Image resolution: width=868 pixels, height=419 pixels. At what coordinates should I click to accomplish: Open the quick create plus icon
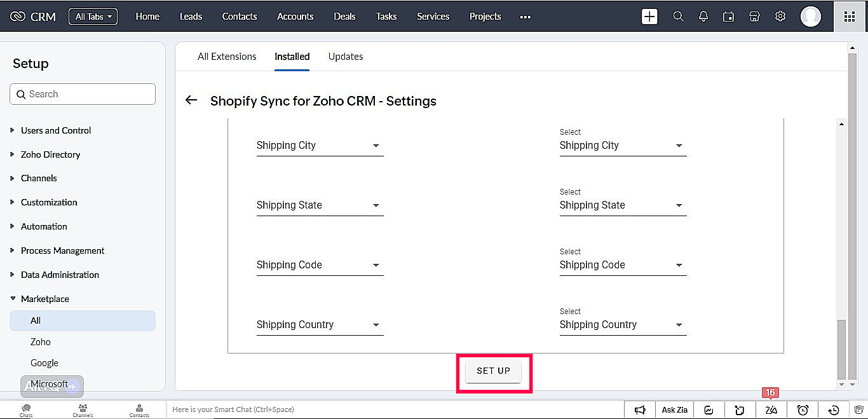[x=649, y=17]
